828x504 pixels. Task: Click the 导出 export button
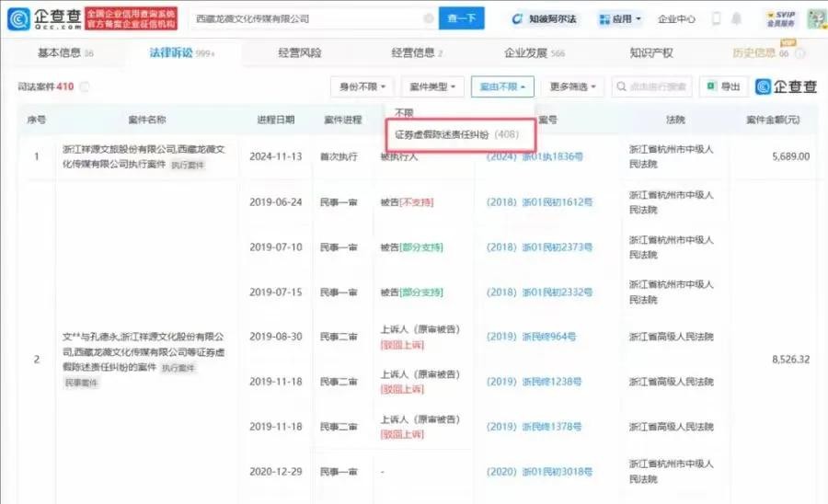coord(723,87)
